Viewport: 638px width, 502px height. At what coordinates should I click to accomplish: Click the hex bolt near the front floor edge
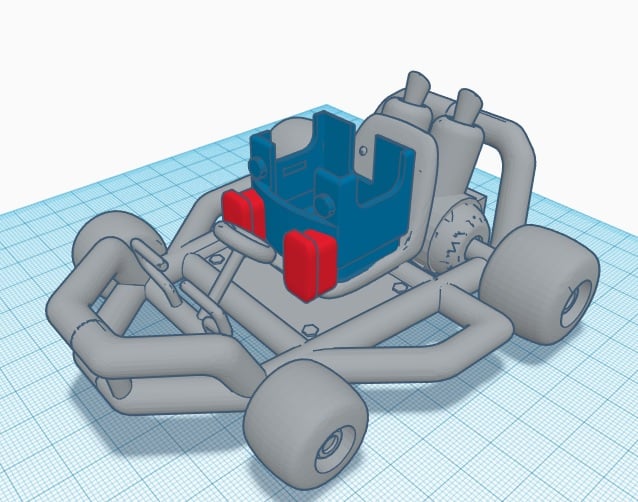(311, 329)
